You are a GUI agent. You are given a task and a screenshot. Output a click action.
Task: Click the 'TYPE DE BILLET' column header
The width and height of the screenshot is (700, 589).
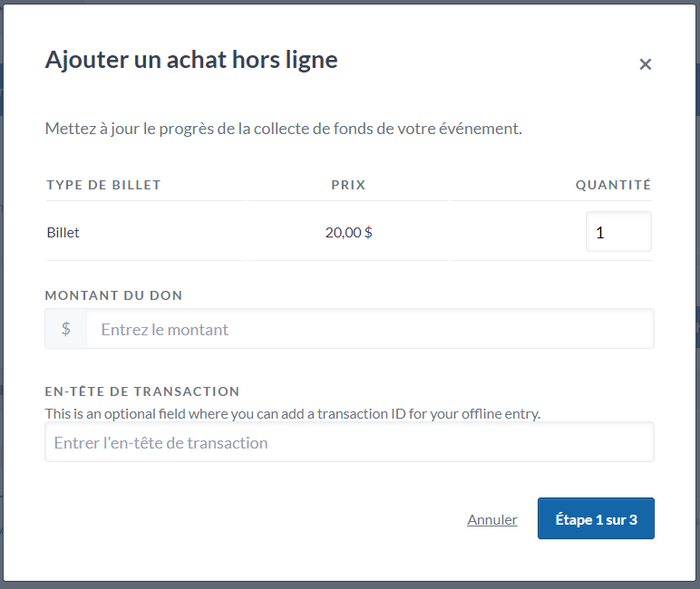(103, 185)
